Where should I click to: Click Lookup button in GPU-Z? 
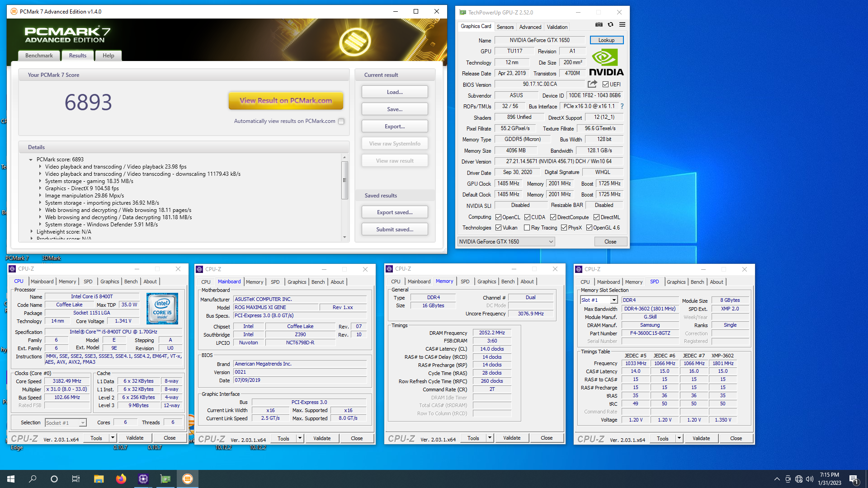[606, 40]
